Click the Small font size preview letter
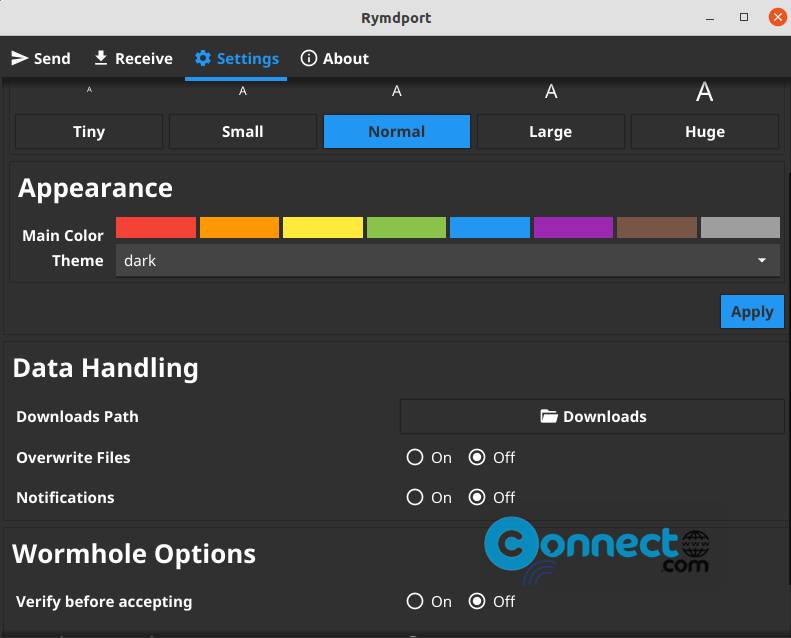Viewport: 791px width, 638px height. pos(243,91)
